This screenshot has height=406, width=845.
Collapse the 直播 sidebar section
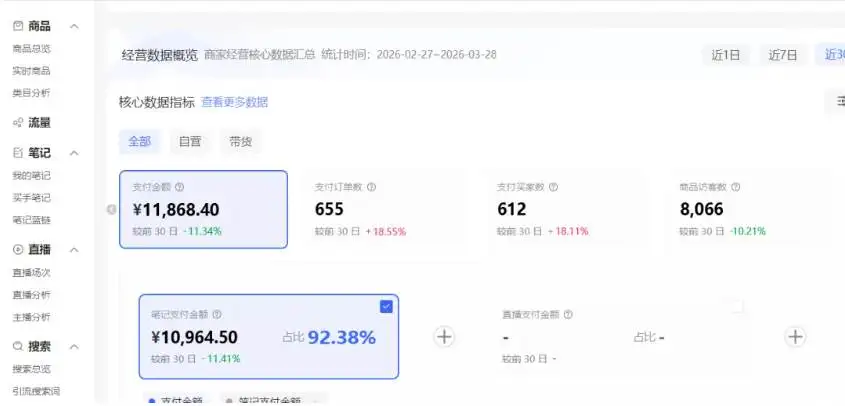coord(74,250)
